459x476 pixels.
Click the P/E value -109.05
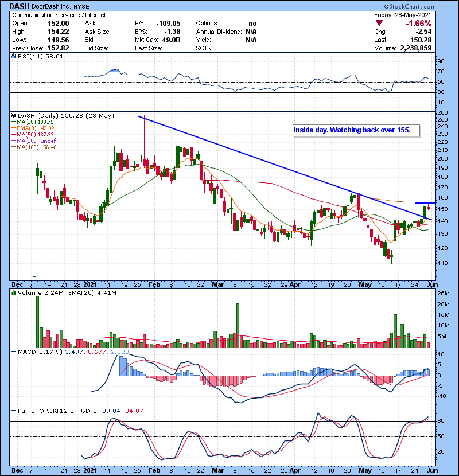click(168, 24)
